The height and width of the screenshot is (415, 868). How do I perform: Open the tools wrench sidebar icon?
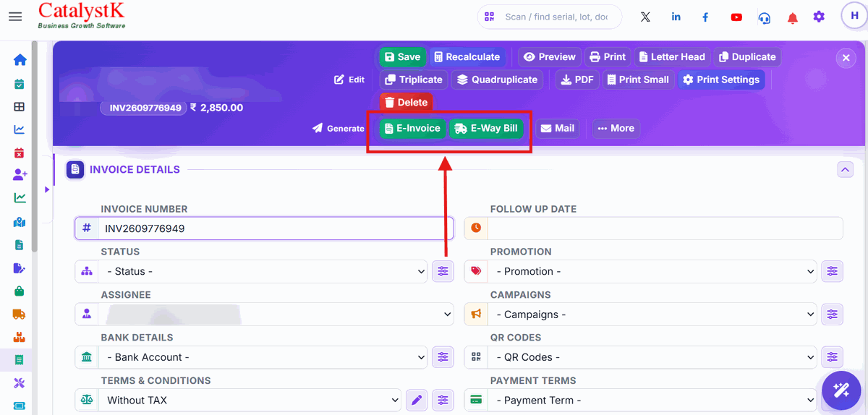coord(20,383)
